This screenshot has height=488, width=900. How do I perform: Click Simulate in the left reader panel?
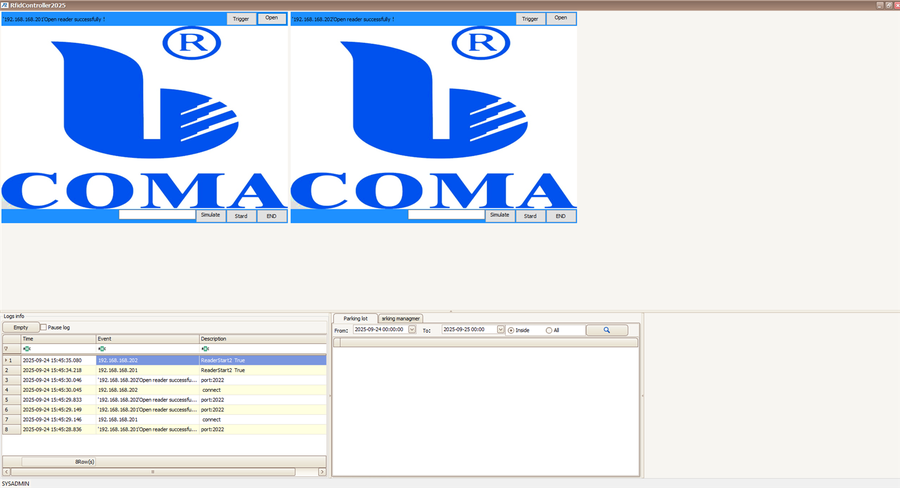(x=211, y=215)
